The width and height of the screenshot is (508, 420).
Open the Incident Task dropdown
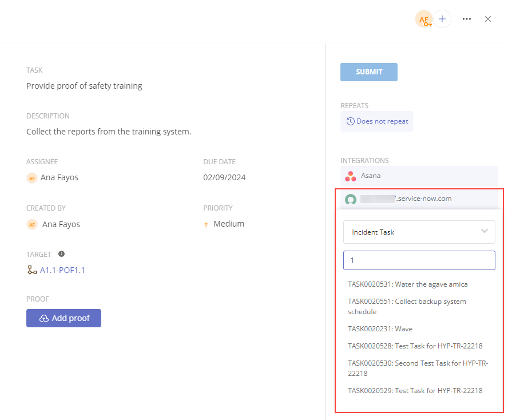pos(419,232)
